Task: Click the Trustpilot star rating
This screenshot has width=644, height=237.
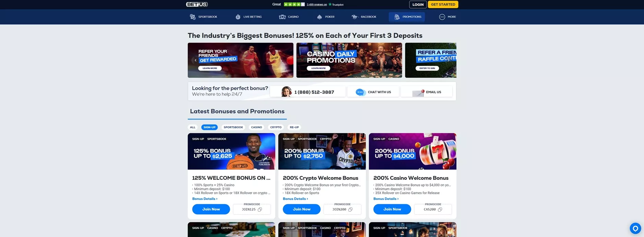Action: point(294,4)
